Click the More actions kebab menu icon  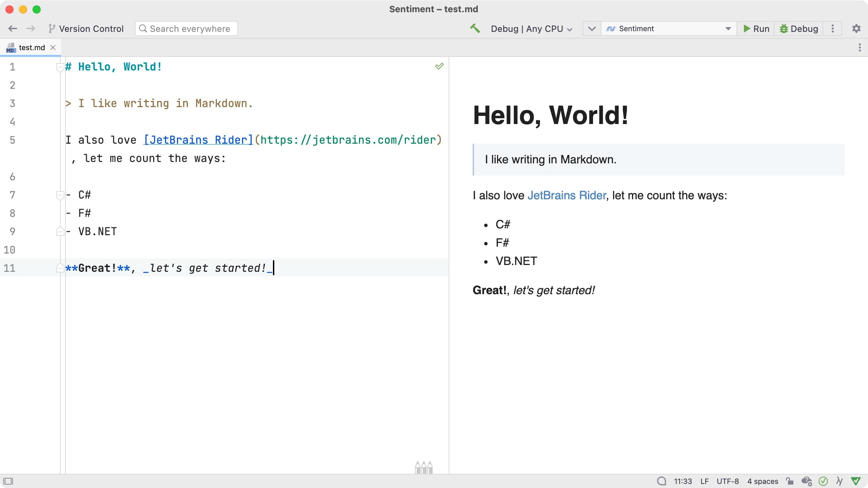pyautogui.click(x=833, y=28)
